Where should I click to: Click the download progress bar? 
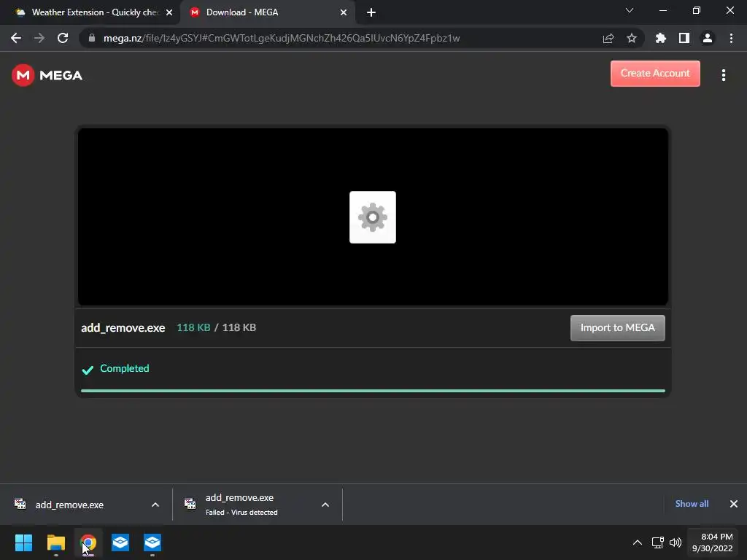click(373, 391)
